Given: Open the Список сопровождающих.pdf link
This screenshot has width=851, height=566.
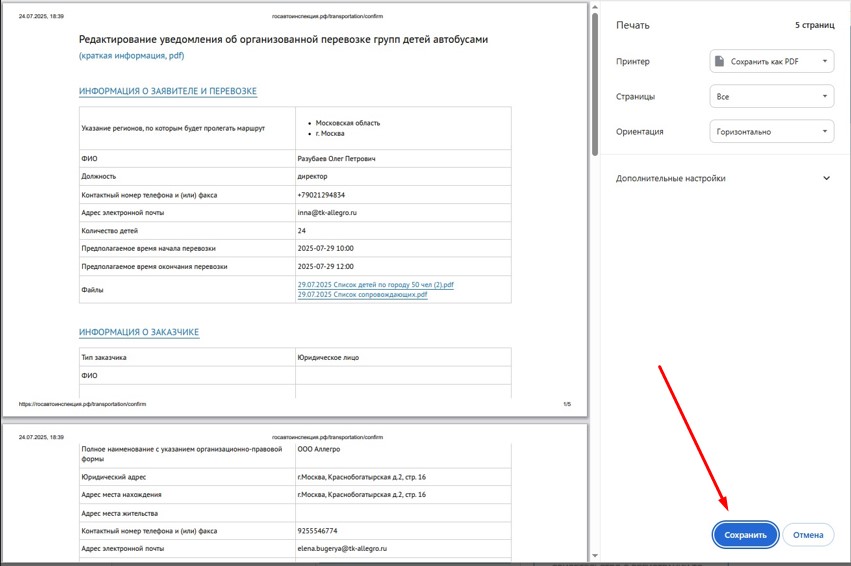Looking at the screenshot, I should (x=355, y=295).
